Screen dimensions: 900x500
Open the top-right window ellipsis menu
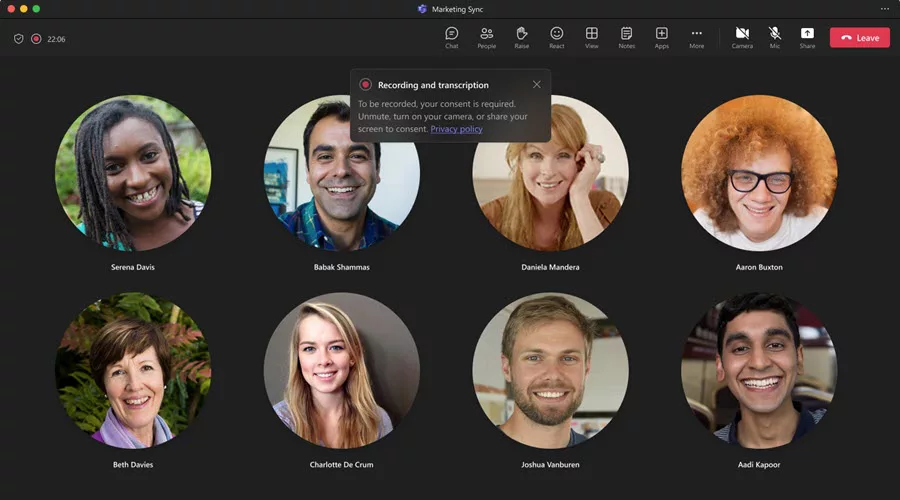pos(884,9)
